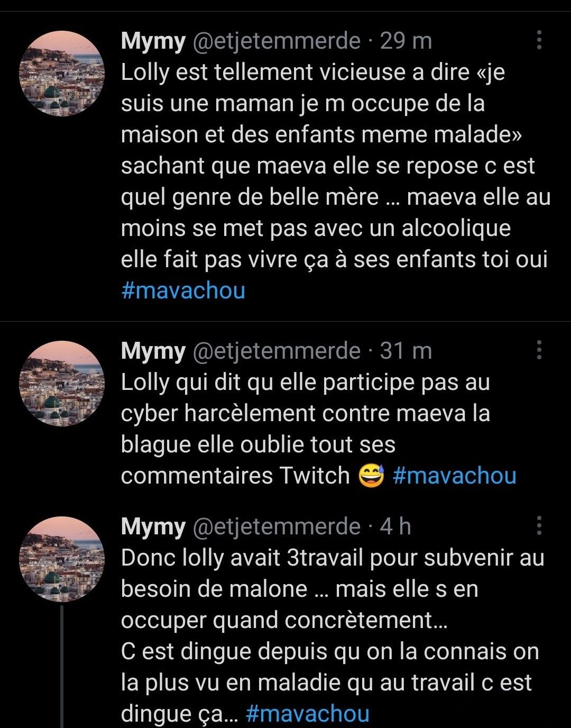
Task: Open the overflow menu on the 4 h tweet
Action: (539, 526)
